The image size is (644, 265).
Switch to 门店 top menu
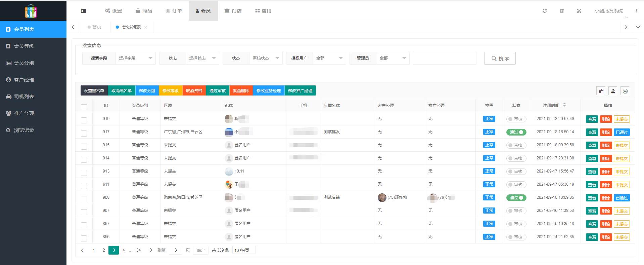[233, 11]
